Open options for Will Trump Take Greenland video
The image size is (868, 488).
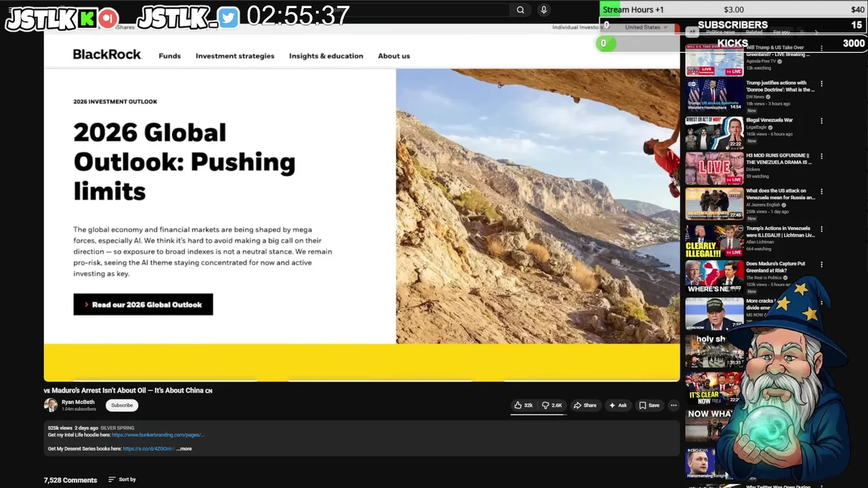821,49
